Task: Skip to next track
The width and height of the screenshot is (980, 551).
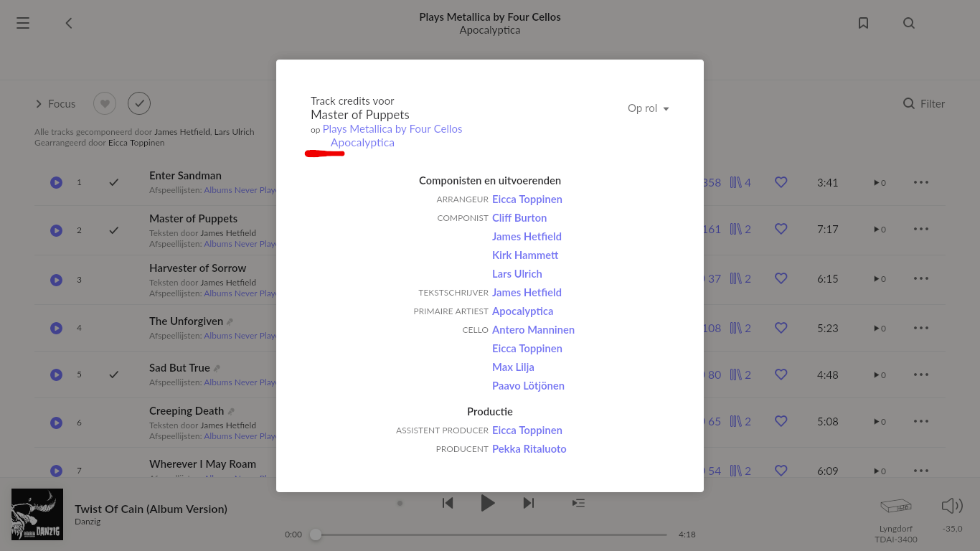Action: click(x=529, y=503)
